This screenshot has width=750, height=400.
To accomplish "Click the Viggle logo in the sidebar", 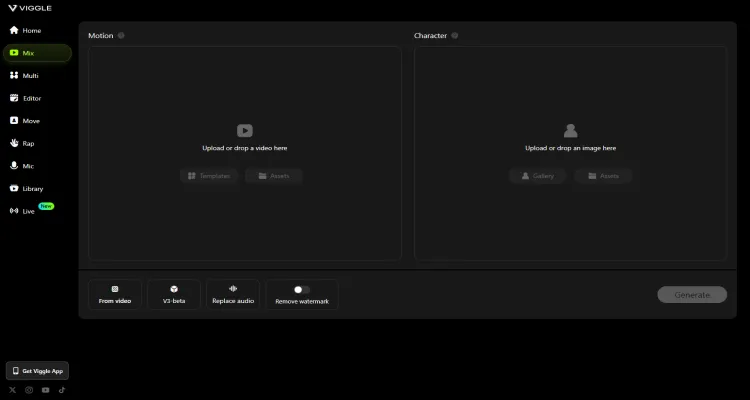I will point(28,8).
